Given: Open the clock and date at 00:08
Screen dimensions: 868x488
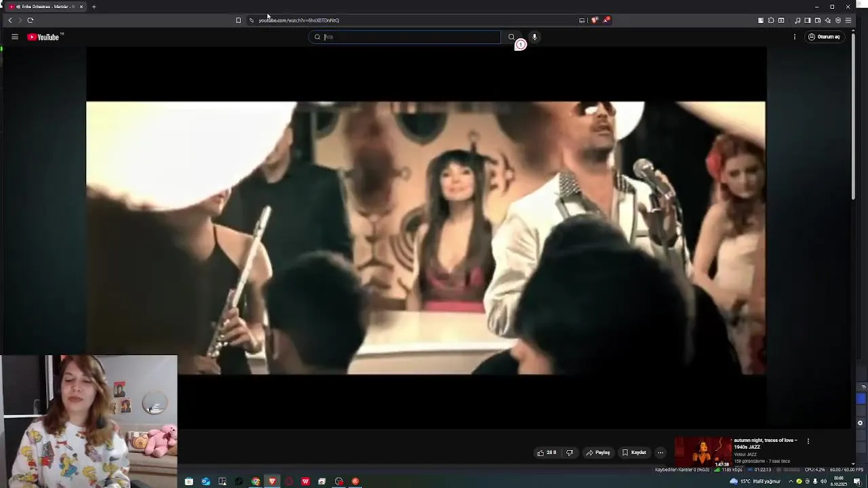Looking at the screenshot, I should pyautogui.click(x=839, y=481).
